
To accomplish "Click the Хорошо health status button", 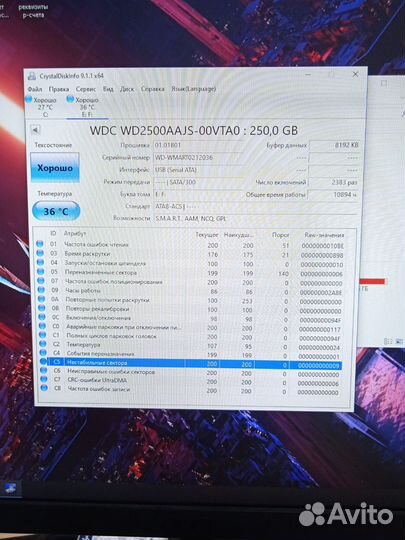I will (55, 168).
